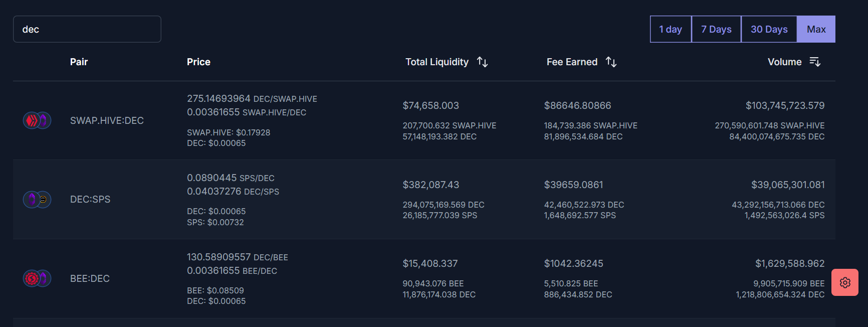This screenshot has width=868, height=327.
Task: Click the Volume sort descending icon
Action: [x=815, y=62]
